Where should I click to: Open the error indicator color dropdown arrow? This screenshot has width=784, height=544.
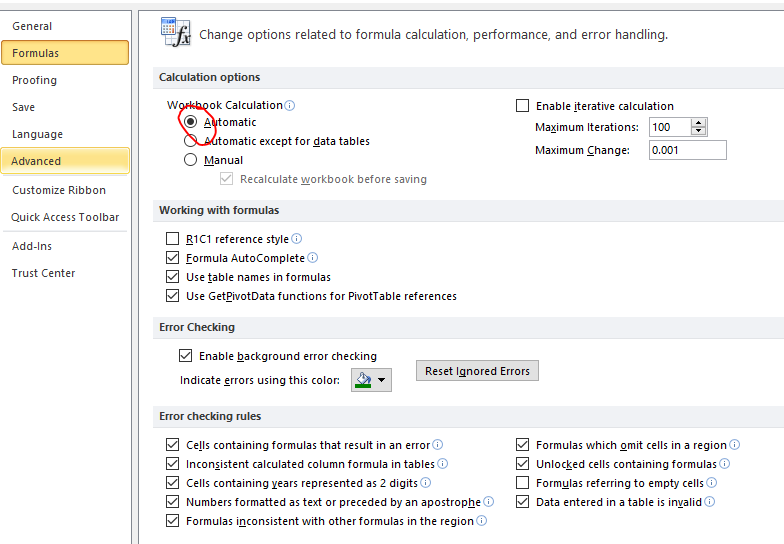[382, 380]
